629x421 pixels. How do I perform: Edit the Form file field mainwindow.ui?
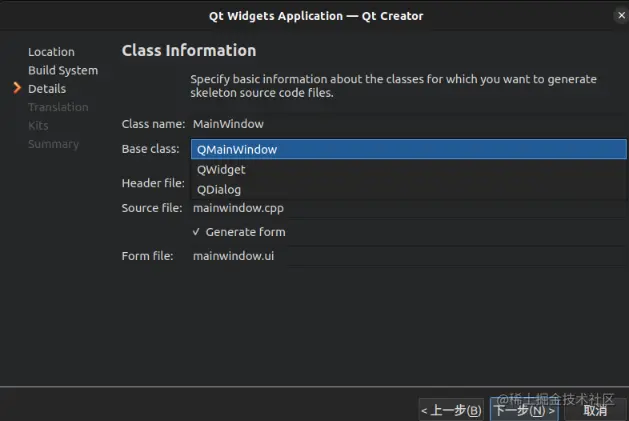coord(408,256)
